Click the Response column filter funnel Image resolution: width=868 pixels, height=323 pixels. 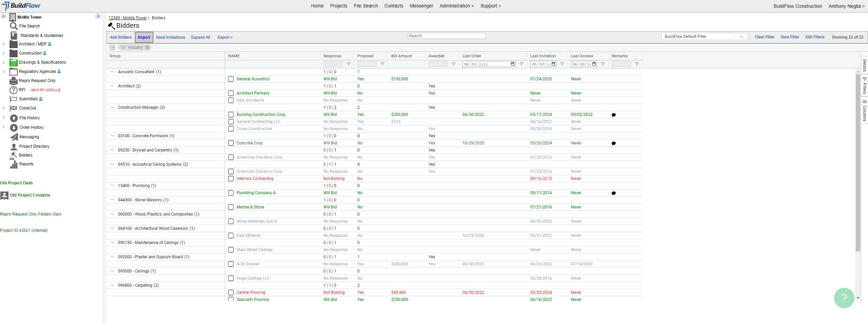pyautogui.click(x=349, y=64)
